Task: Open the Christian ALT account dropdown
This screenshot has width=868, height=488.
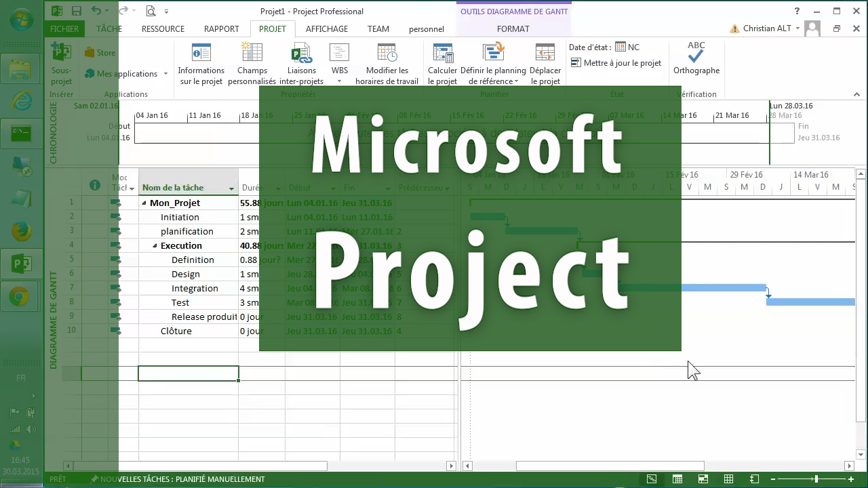Action: pyautogui.click(x=797, y=28)
